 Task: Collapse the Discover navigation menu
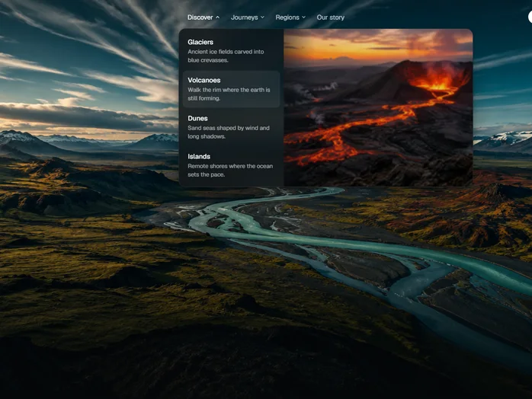(204, 18)
